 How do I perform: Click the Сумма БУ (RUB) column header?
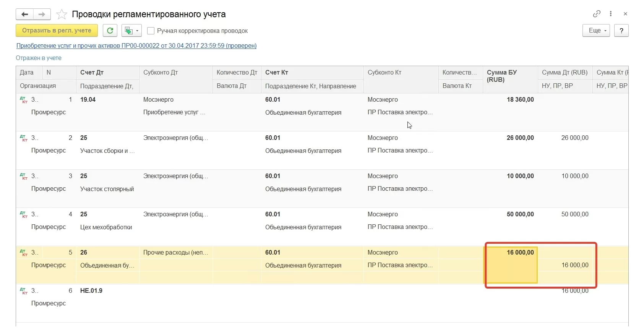tap(501, 76)
